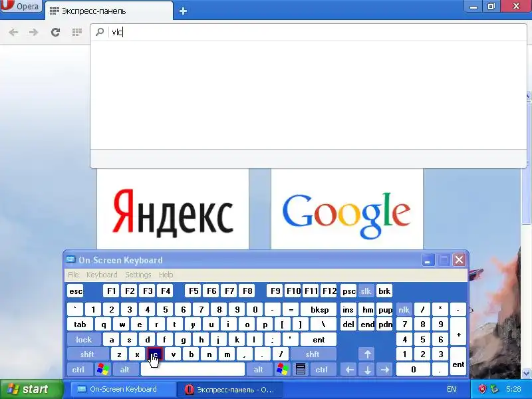
Task: Click the pup page up key
Action: tap(385, 310)
